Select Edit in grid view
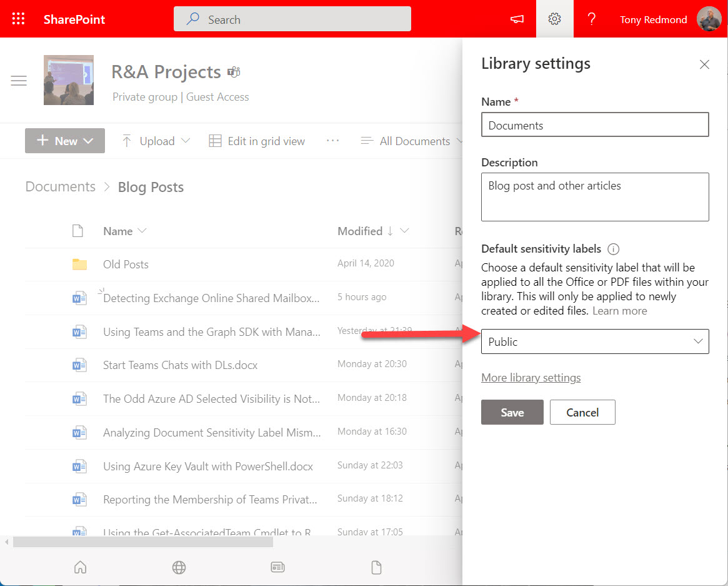728x586 pixels. [257, 141]
